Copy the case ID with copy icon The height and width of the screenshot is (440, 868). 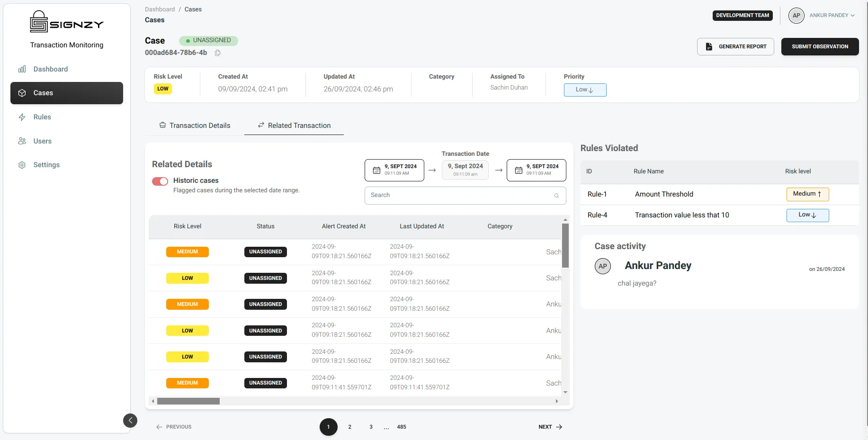[x=218, y=53]
